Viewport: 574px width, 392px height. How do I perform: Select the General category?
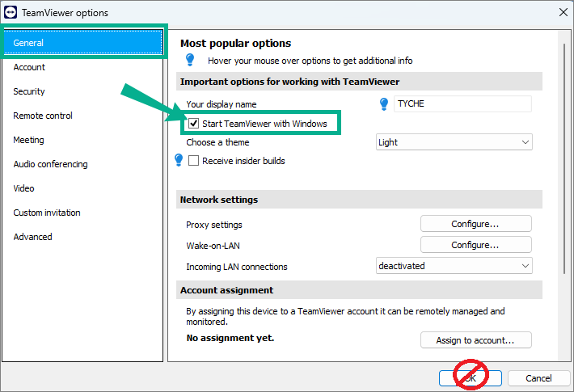coord(82,43)
